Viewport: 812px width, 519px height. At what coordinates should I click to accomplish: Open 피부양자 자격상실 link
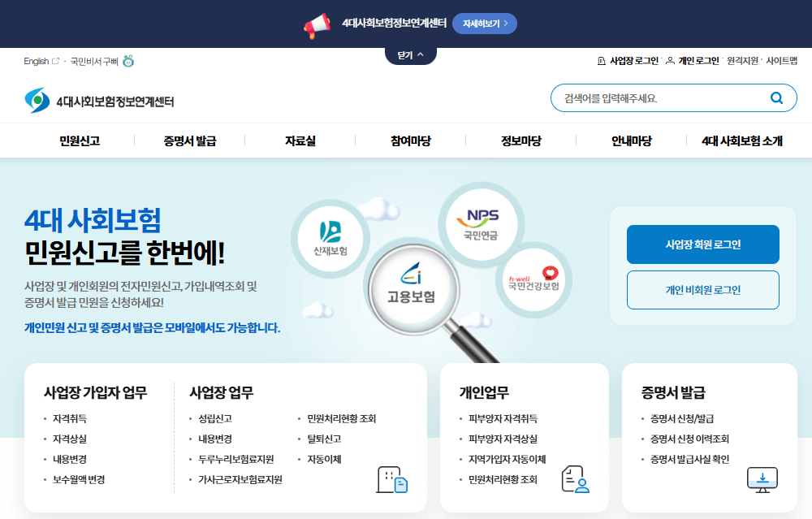pyautogui.click(x=503, y=439)
